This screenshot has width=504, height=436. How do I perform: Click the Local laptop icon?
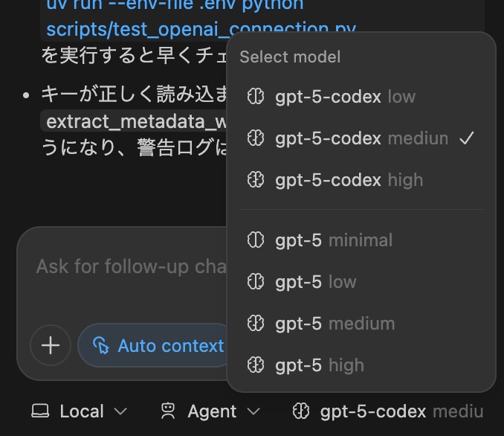(x=40, y=411)
